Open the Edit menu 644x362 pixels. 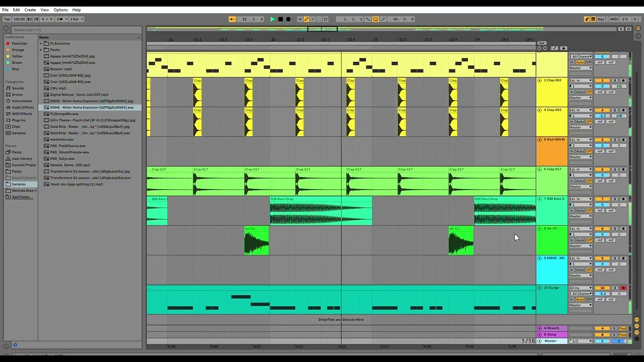coord(16,10)
